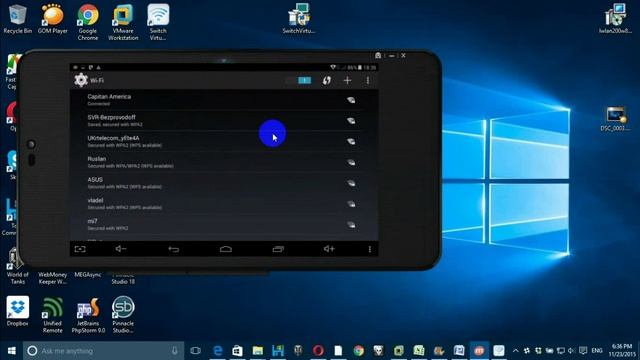Click the Cortana microphone icon
640x360 pixels.
pos(175,351)
